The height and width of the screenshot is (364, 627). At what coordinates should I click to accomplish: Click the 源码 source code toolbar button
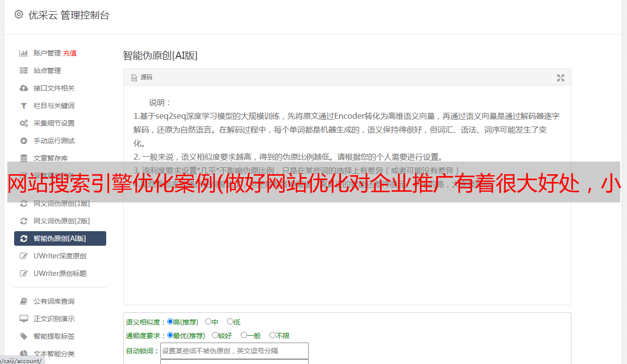[142, 77]
